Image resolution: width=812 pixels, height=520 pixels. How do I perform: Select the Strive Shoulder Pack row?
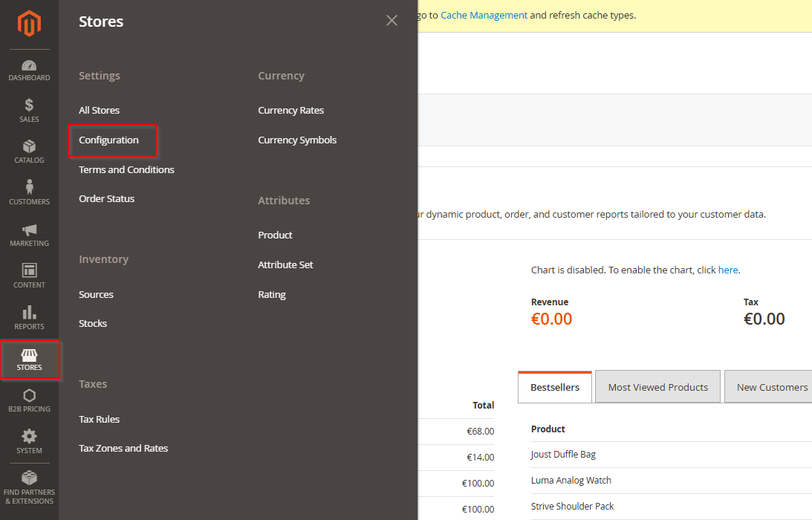click(671, 506)
